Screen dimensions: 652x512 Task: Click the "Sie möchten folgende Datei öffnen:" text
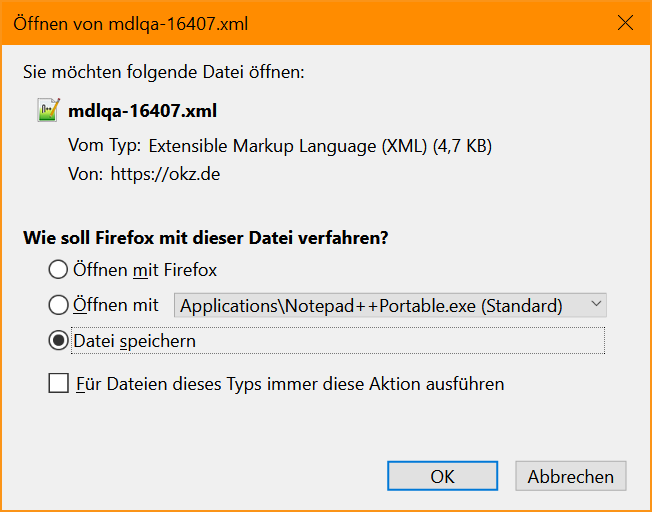click(164, 72)
